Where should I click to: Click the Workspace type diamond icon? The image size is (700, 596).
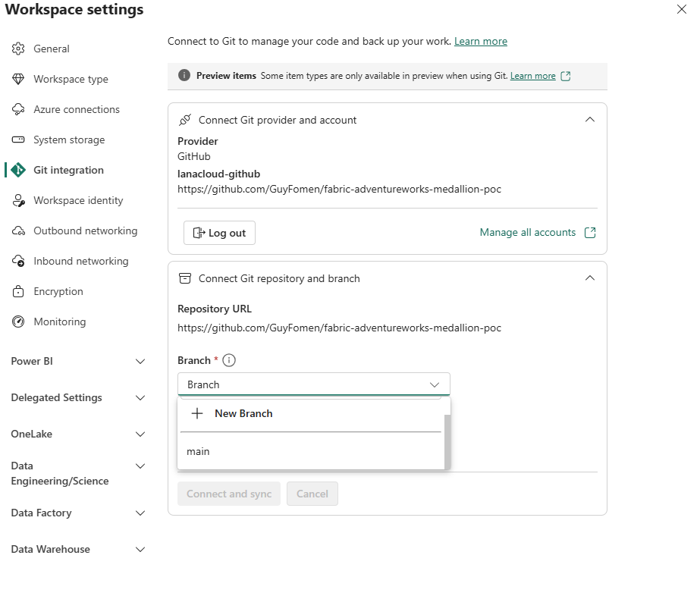pyautogui.click(x=18, y=79)
